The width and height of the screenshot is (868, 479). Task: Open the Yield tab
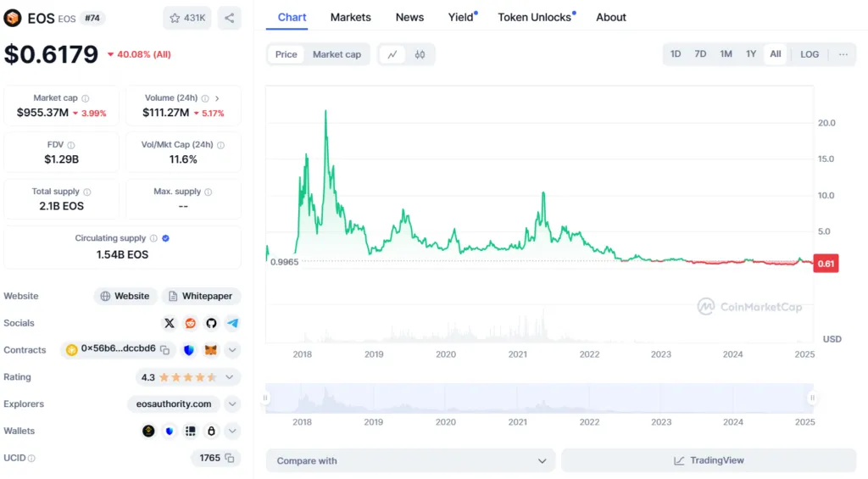pos(461,17)
